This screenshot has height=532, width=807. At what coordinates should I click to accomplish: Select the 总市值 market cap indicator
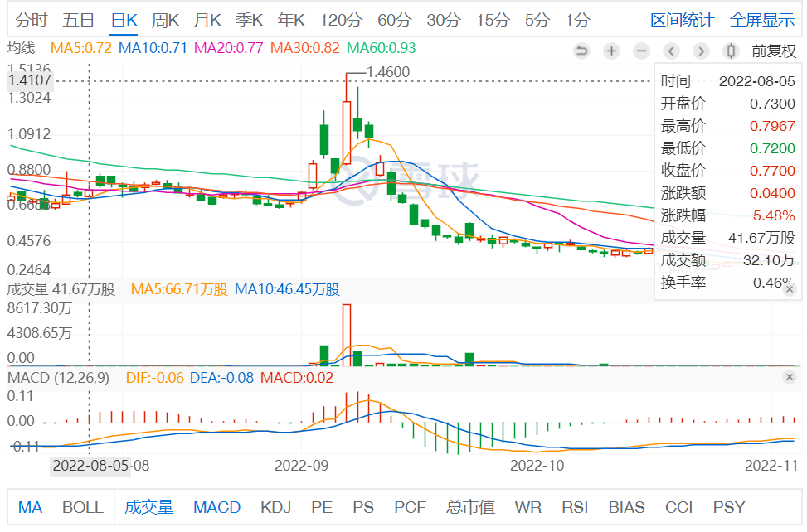[470, 507]
